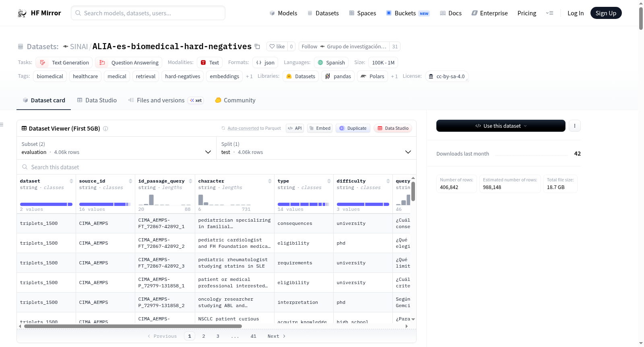Go to page 2 of results
This screenshot has height=347, width=644.
tap(204, 336)
